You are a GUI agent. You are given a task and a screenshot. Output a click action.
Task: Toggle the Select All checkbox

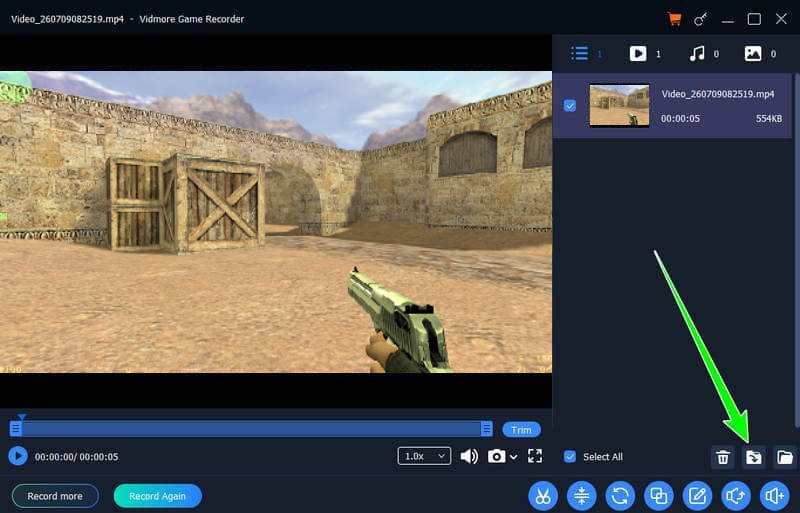[570, 456]
